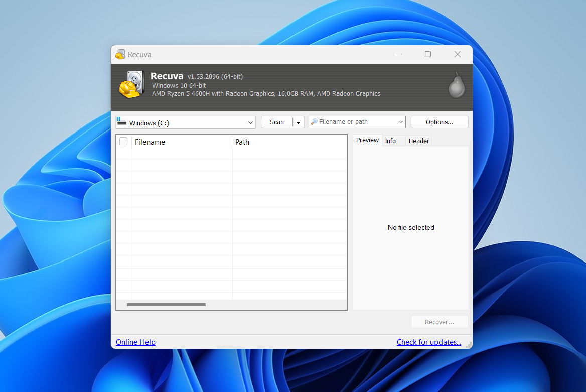The image size is (586, 392).
Task: Expand the Filename or path filter dropdown
Action: tap(400, 122)
